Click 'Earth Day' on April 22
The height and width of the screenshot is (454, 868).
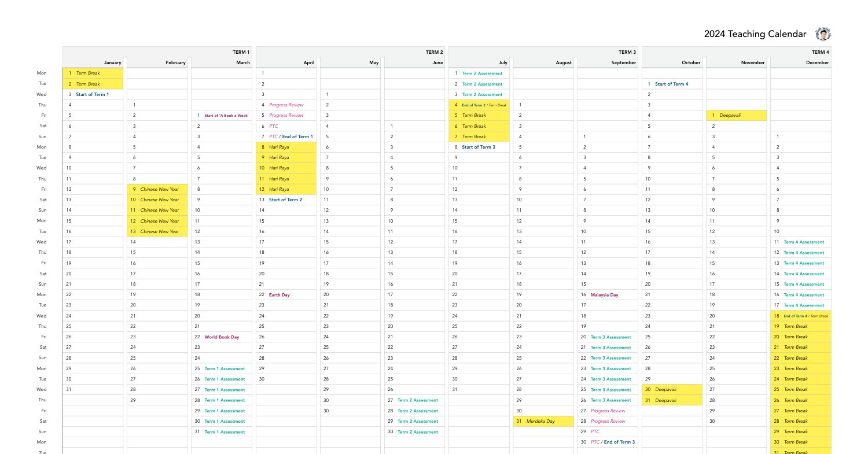pyautogui.click(x=279, y=294)
